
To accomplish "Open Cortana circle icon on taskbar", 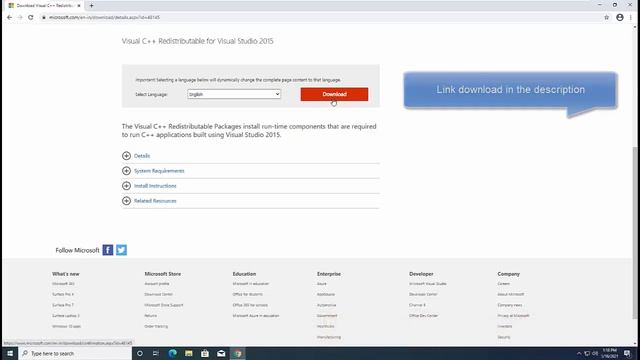I will pos(140,353).
